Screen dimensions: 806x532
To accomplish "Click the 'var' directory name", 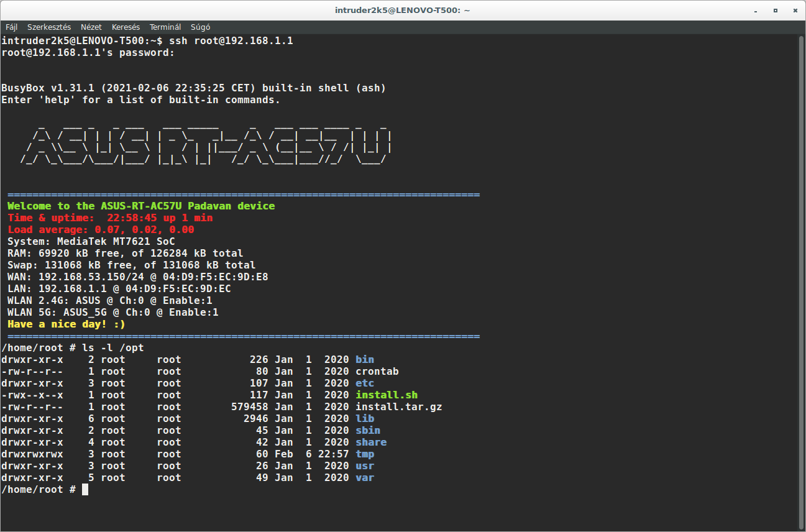I will pyautogui.click(x=365, y=477).
